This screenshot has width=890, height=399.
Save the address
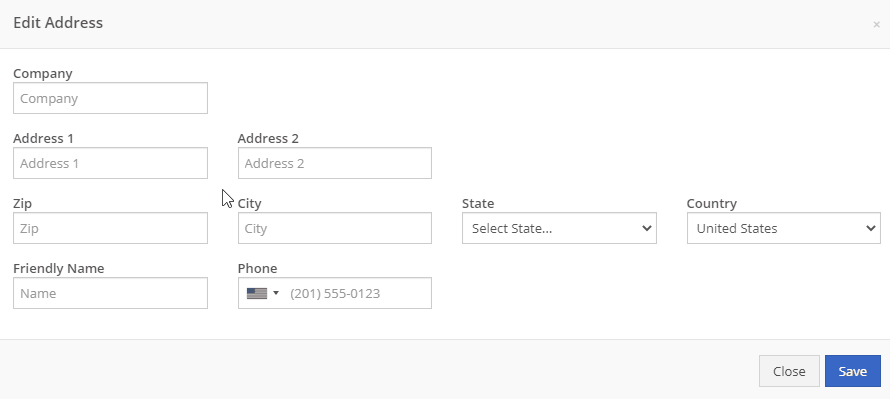coord(853,371)
